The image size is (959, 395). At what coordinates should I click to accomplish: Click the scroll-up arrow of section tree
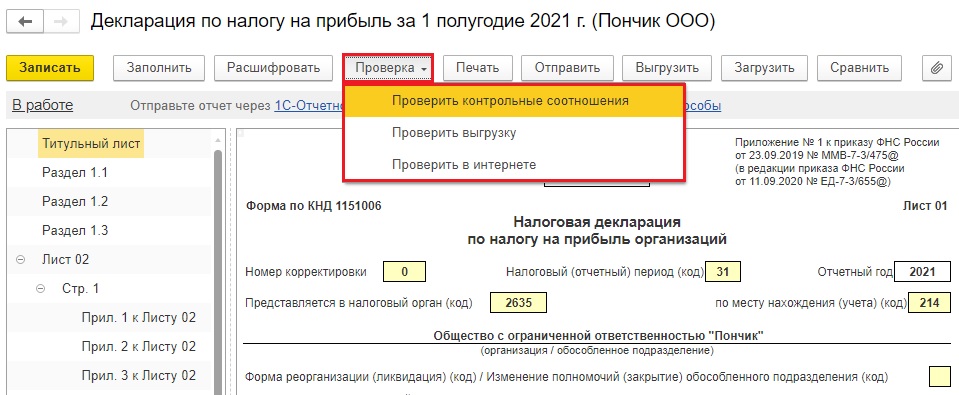pyautogui.click(x=218, y=141)
